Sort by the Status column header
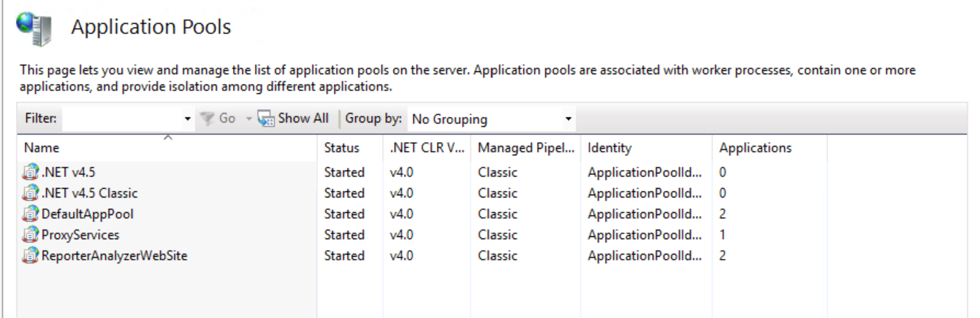Viewport: 980px width, 318px height. (342, 148)
